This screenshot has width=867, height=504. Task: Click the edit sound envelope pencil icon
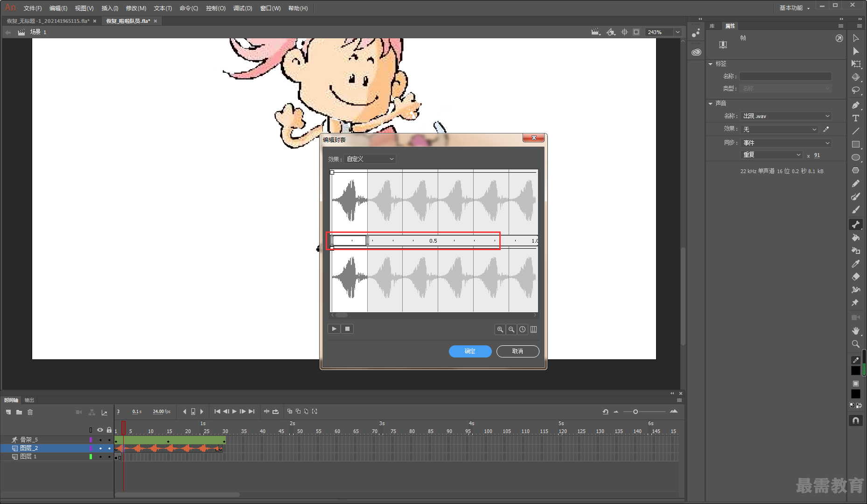click(x=826, y=129)
